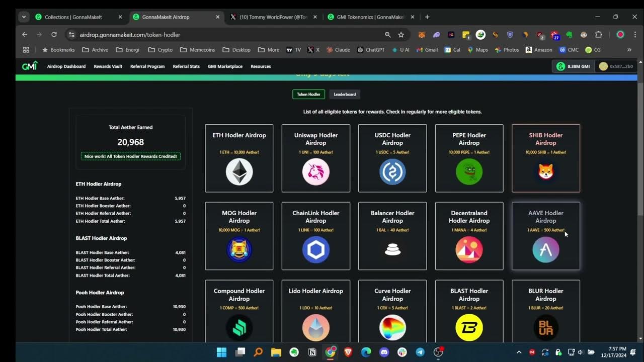Click the Evernote elephant extension in Chrome toolbar

tap(569, 35)
